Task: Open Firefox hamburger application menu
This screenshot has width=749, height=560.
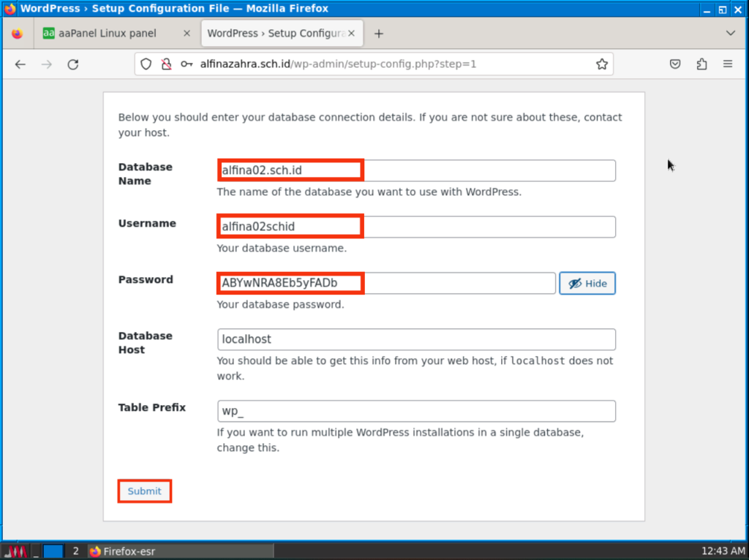Action: 728,64
